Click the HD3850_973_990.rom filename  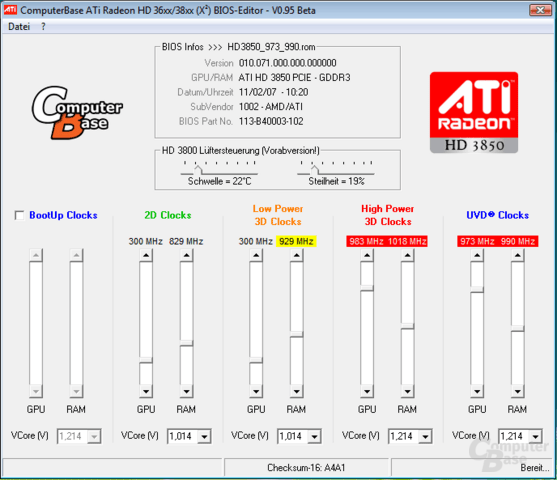271,47
